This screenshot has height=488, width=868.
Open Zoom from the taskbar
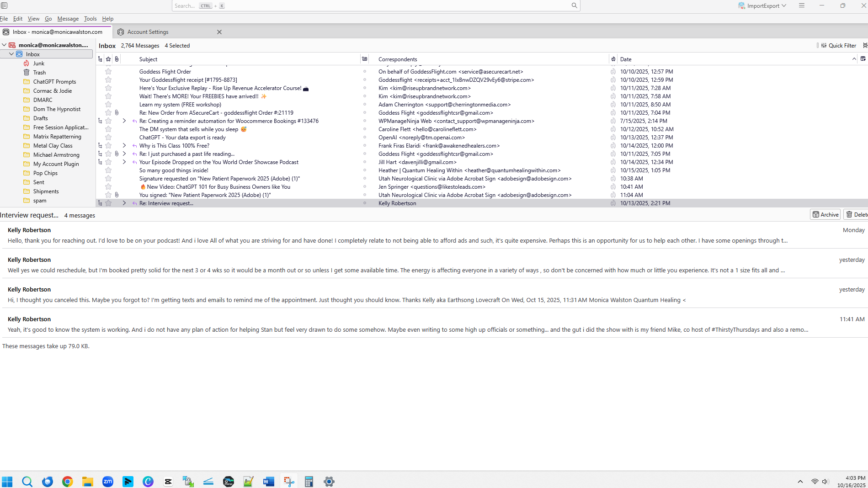108,481
